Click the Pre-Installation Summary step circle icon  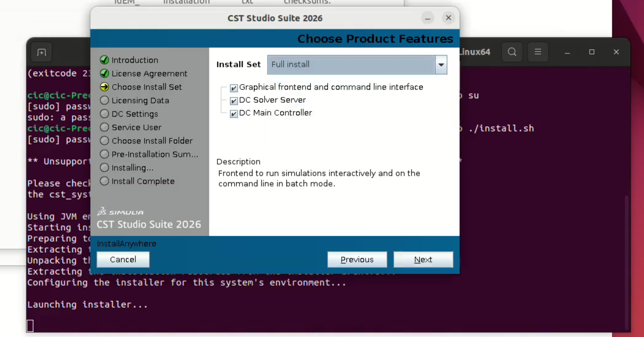pyautogui.click(x=104, y=154)
